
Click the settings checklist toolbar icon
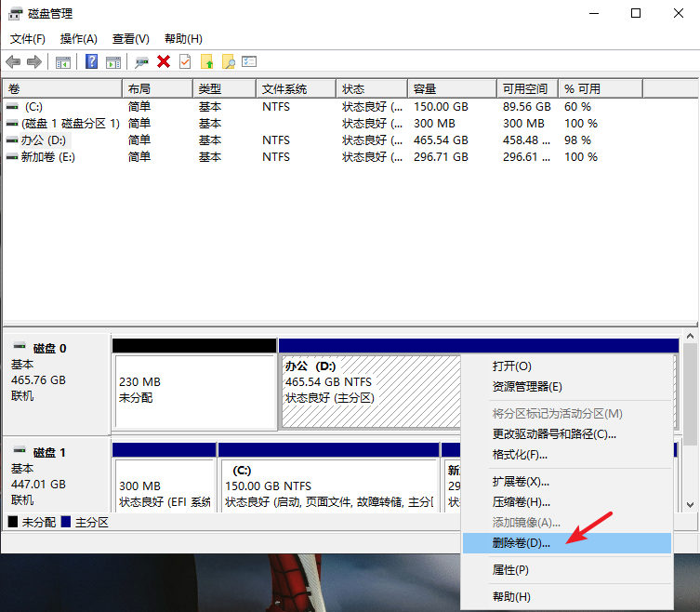pos(249,61)
